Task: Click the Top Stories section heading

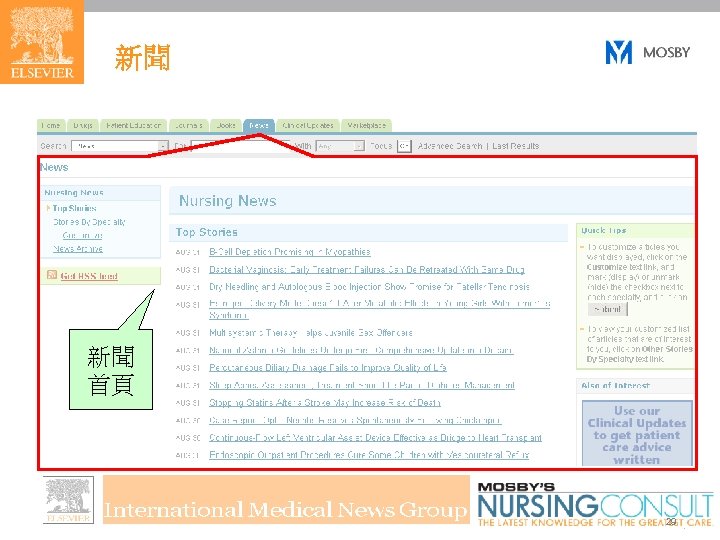Action: click(x=207, y=232)
